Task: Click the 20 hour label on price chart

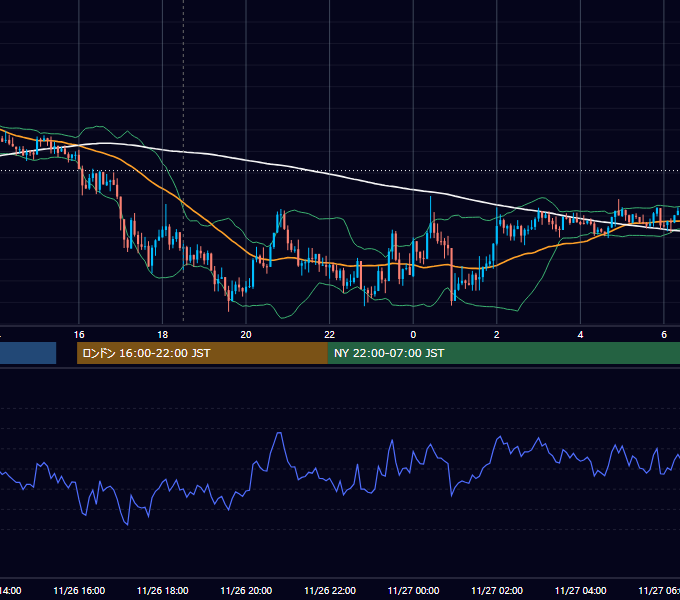Action: coord(246,335)
